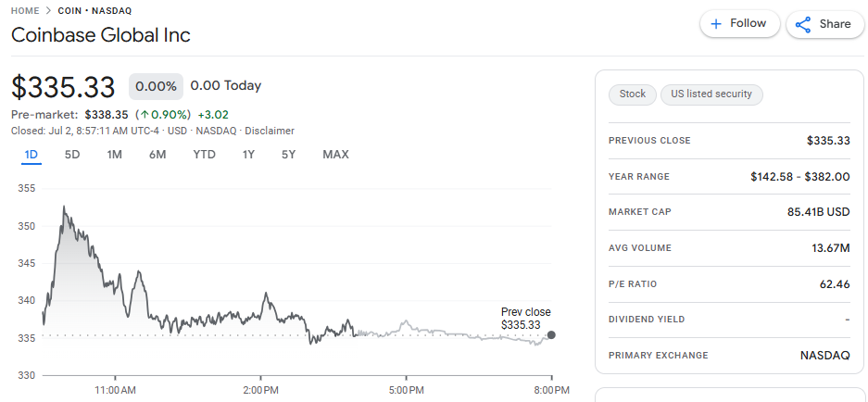Select the 6M chart range tab

[157, 155]
